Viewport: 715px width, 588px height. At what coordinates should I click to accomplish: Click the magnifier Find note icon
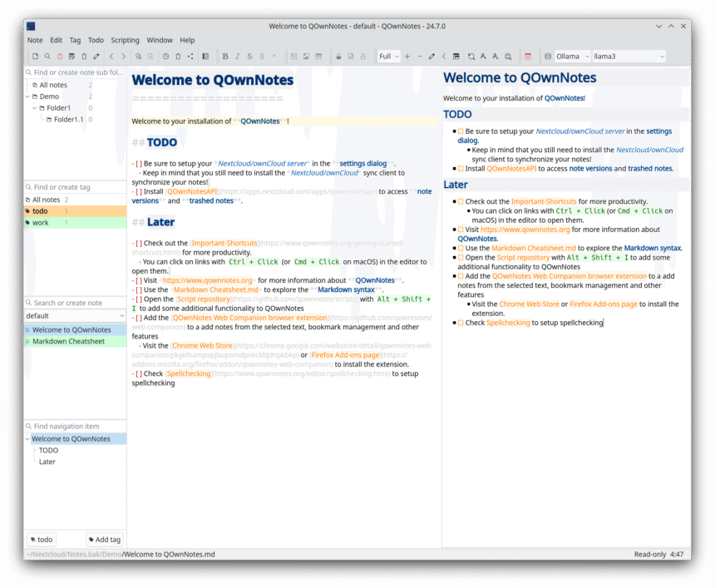tap(47, 57)
